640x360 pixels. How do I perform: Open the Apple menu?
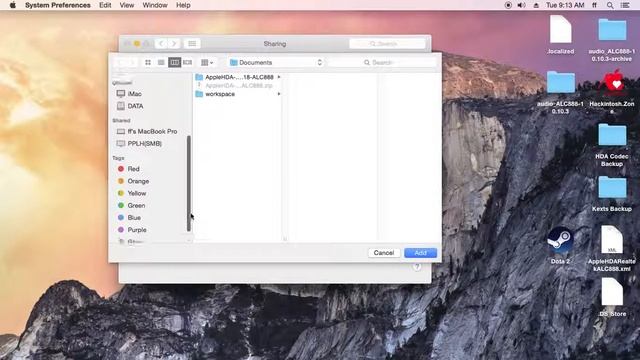[13, 5]
